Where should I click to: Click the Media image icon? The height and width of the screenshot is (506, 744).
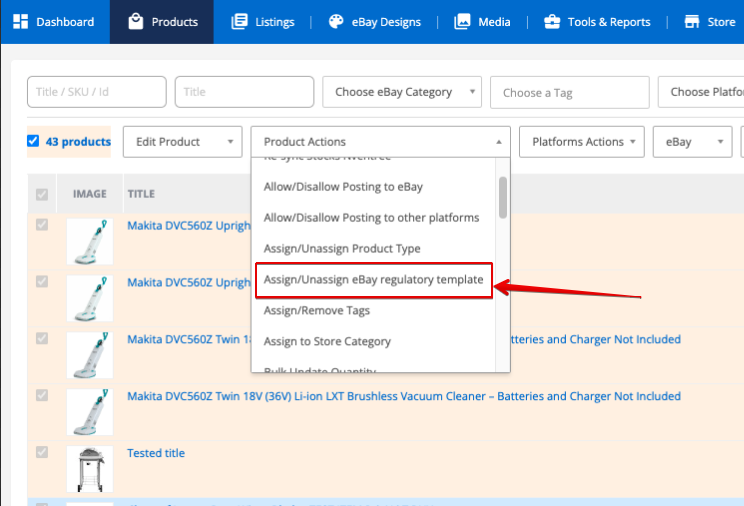[462, 22]
